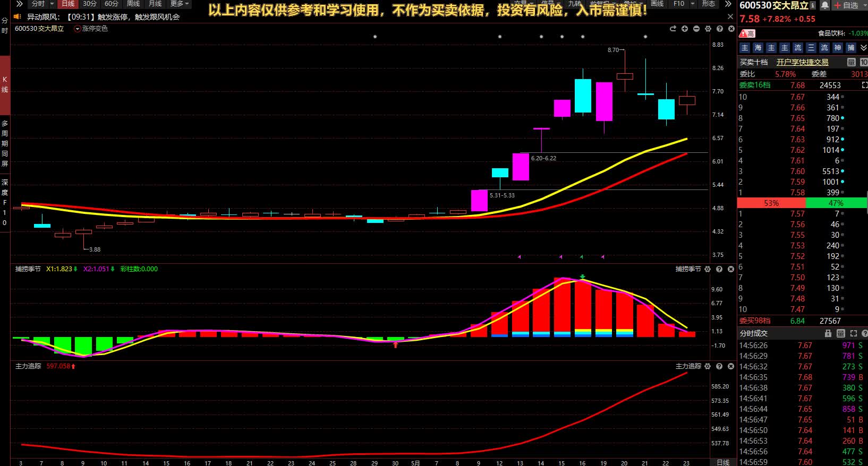868x466 pixels.
Task: Open the 画线 drawing tools button
Action: pyautogui.click(x=658, y=4)
